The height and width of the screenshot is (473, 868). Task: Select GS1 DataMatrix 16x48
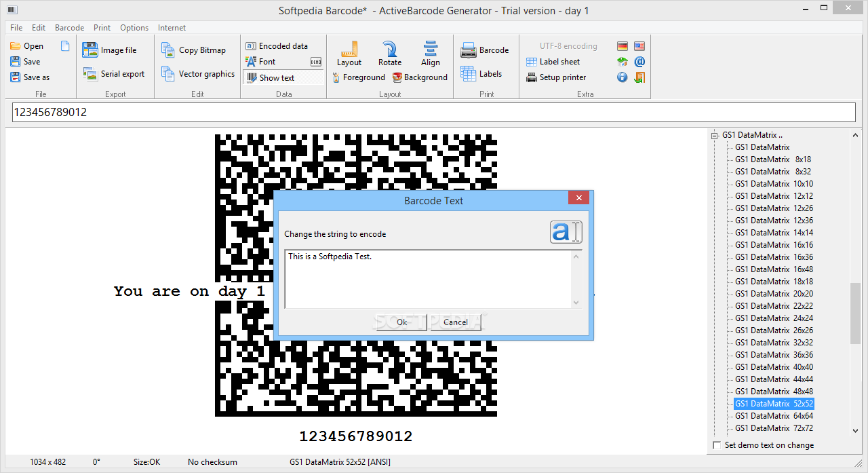tap(774, 269)
